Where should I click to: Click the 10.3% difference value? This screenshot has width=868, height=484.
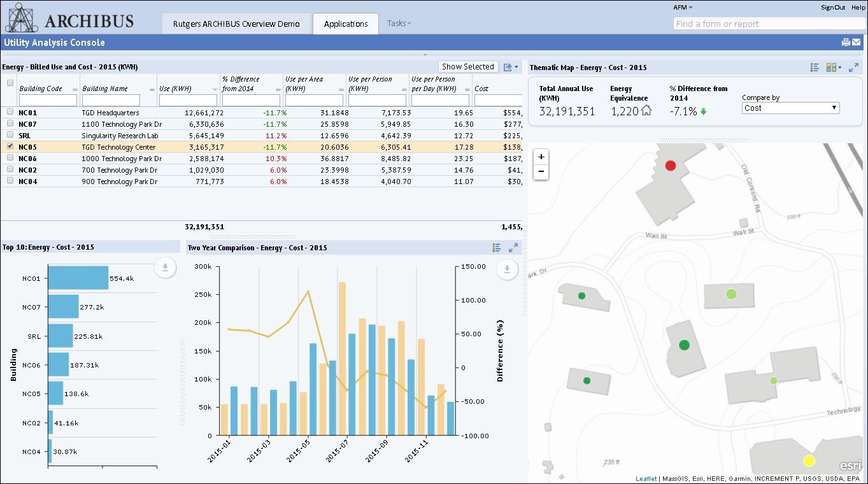[x=276, y=159]
